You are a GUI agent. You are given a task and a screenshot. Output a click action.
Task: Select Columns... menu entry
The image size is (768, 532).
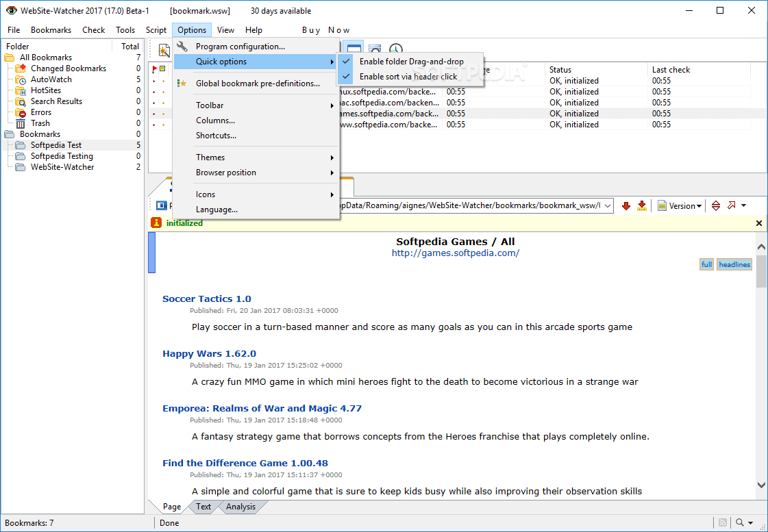pyautogui.click(x=256, y=121)
